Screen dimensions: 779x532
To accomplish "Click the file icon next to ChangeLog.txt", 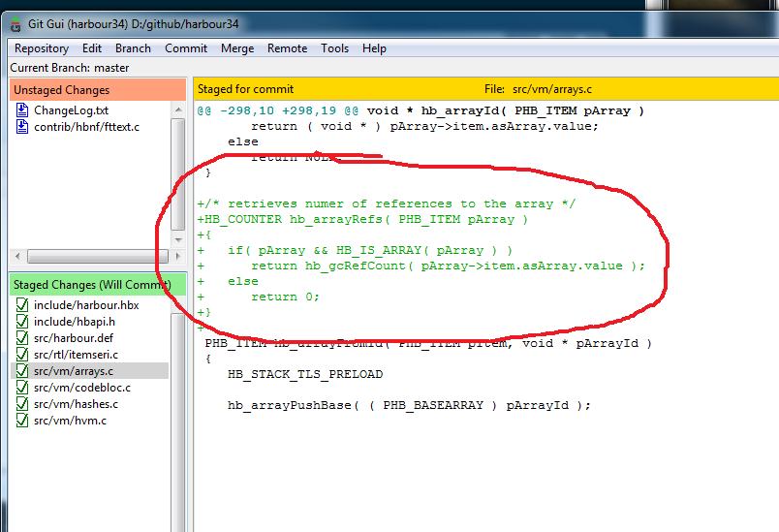I will 23,110.
